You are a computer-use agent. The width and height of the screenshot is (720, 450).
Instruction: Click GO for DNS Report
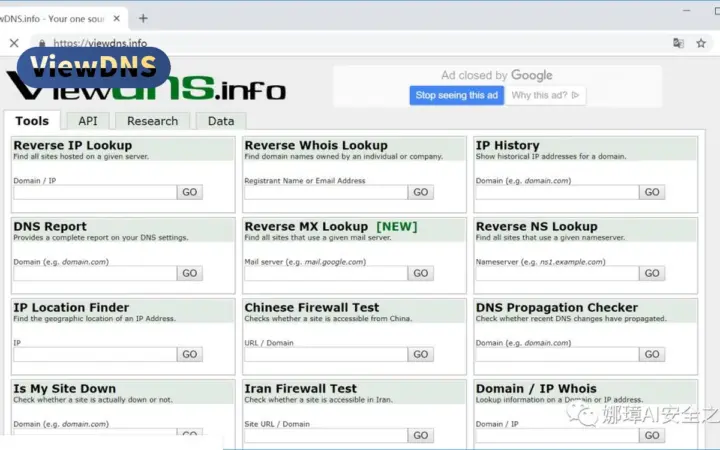pos(190,273)
